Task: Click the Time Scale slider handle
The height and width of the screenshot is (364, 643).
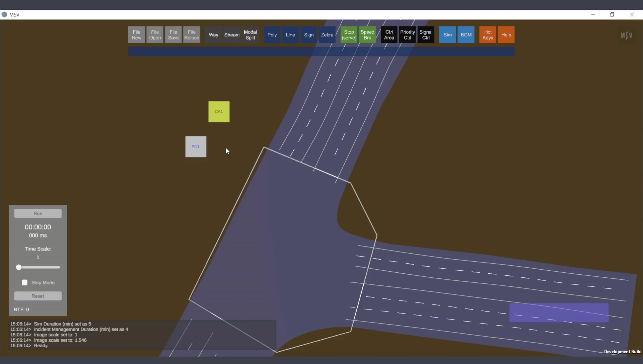Action: [x=19, y=267]
